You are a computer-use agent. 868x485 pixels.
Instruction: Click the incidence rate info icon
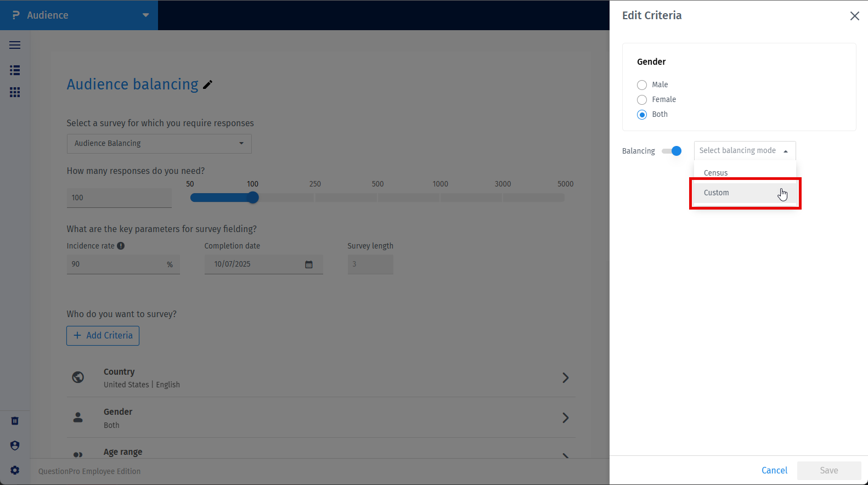[x=121, y=246]
